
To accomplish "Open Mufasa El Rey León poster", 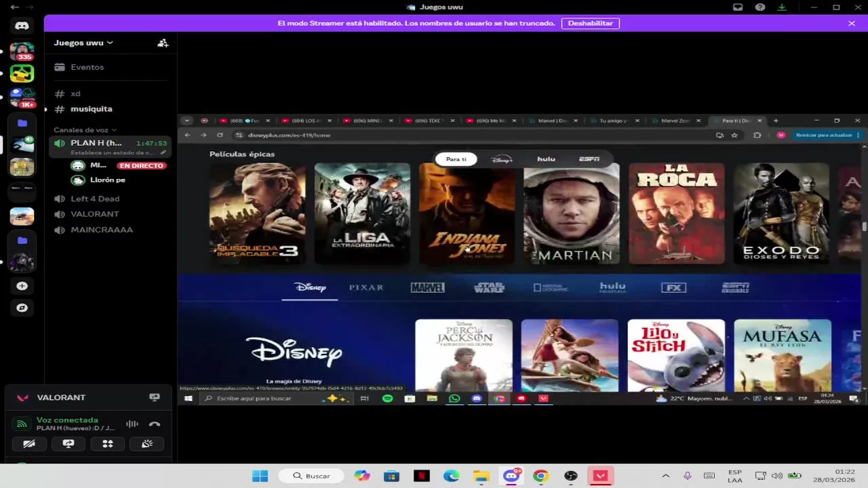I will pyautogui.click(x=783, y=355).
